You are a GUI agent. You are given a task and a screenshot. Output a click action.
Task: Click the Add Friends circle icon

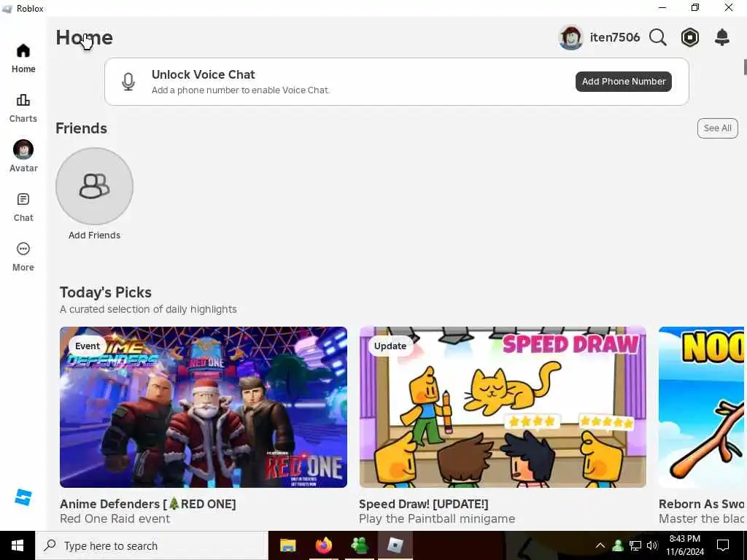[94, 186]
